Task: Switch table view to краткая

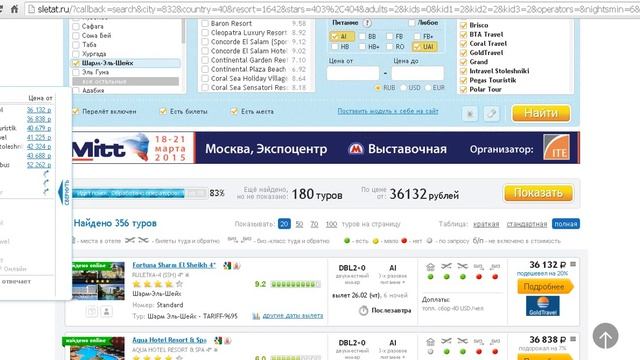Action: (486, 224)
